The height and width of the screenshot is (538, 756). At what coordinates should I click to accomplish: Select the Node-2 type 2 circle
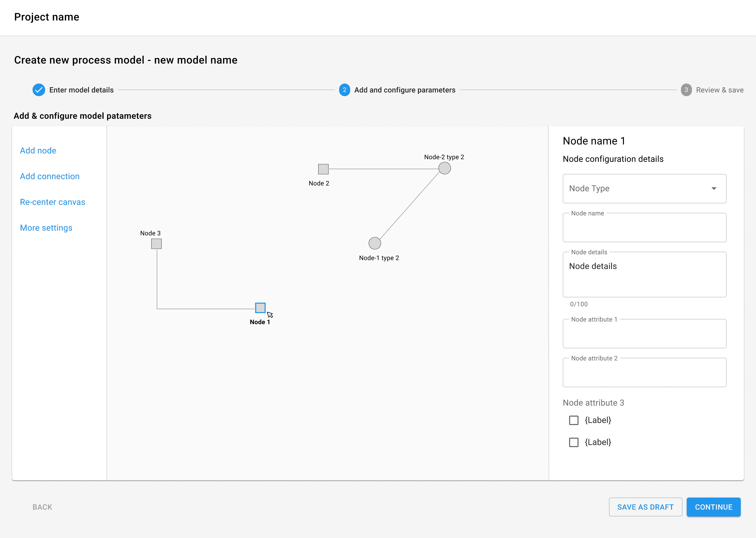coord(444,168)
